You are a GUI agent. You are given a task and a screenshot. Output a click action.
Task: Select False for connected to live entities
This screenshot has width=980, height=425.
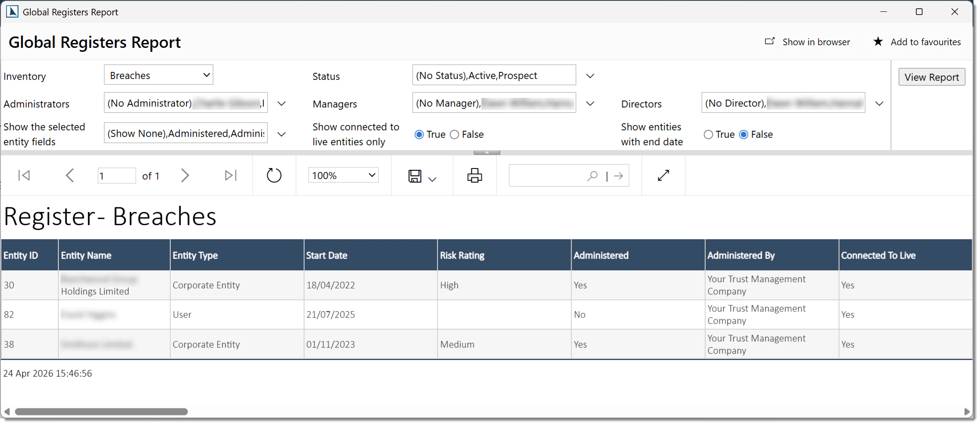pyautogui.click(x=455, y=135)
